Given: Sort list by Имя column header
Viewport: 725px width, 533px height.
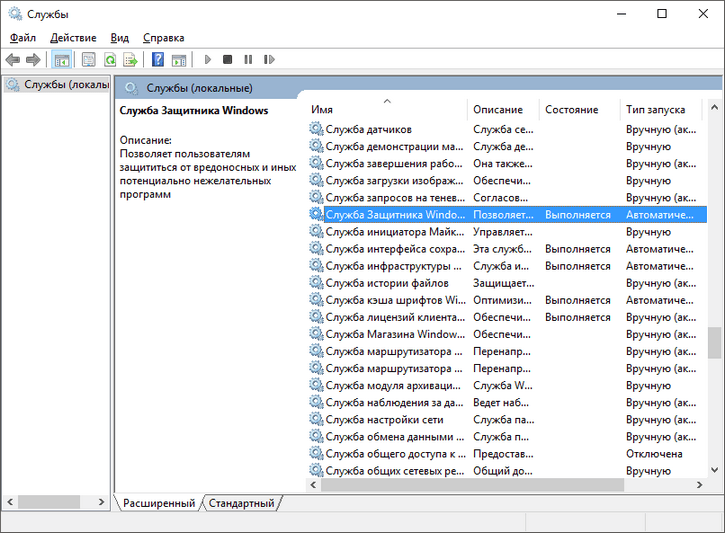Looking at the screenshot, I should [385, 109].
